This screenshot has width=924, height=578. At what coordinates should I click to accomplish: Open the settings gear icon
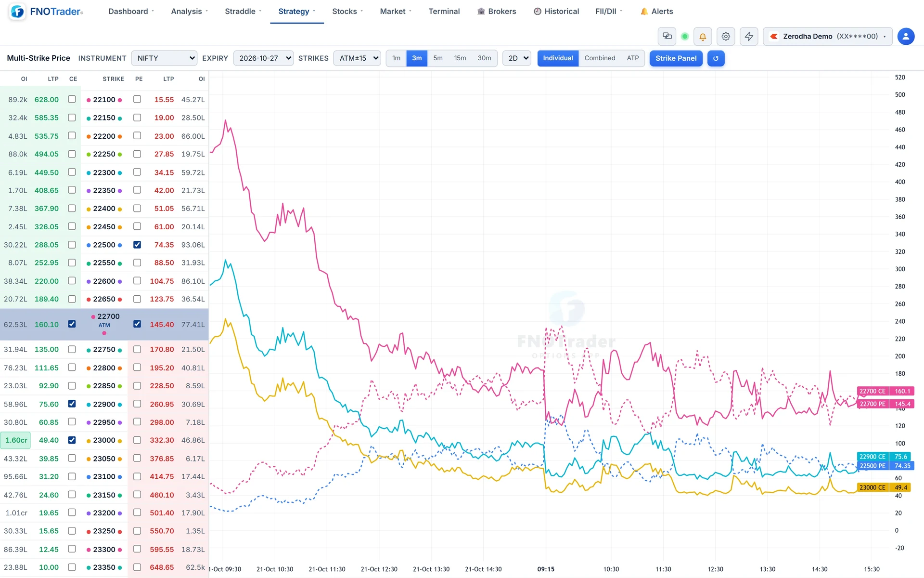pos(726,37)
